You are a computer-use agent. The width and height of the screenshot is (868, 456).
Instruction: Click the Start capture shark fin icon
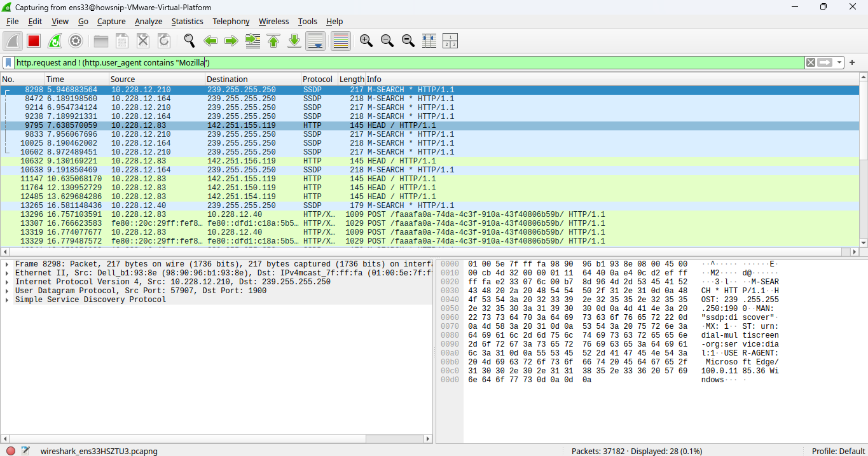[x=13, y=41]
